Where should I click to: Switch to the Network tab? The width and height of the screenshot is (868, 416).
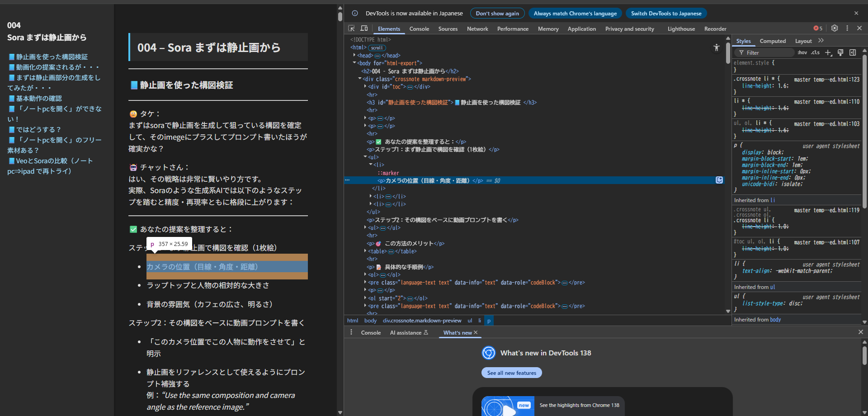477,29
